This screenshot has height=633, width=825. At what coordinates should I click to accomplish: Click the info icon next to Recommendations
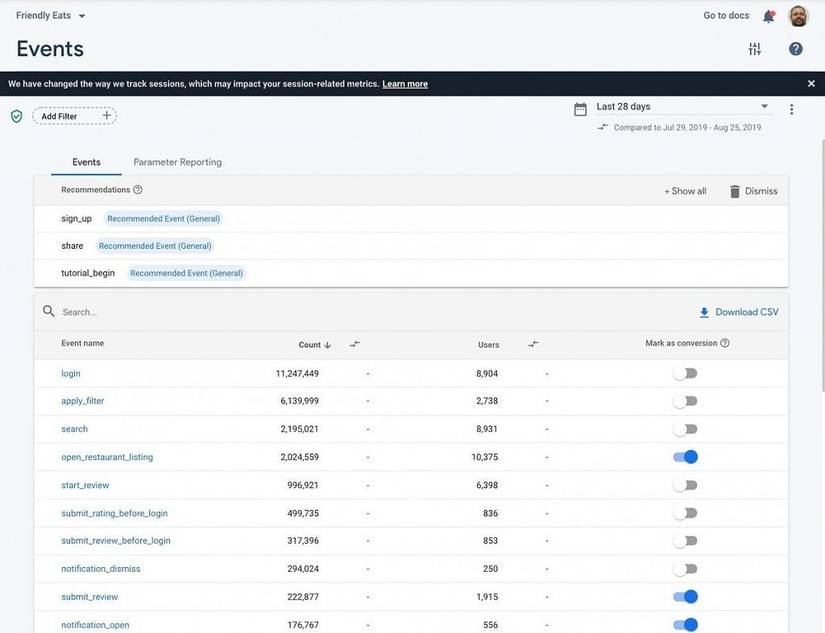[136, 189]
